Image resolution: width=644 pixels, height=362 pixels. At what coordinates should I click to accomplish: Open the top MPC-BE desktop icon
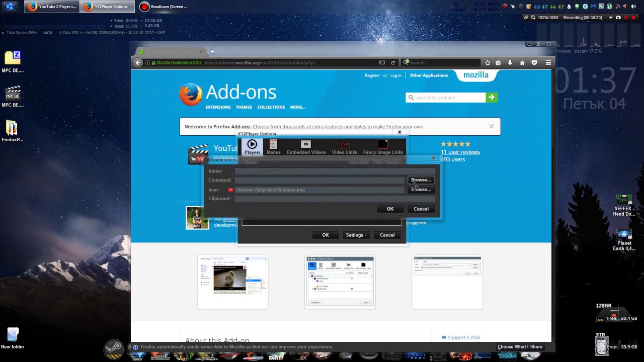pyautogui.click(x=13, y=62)
